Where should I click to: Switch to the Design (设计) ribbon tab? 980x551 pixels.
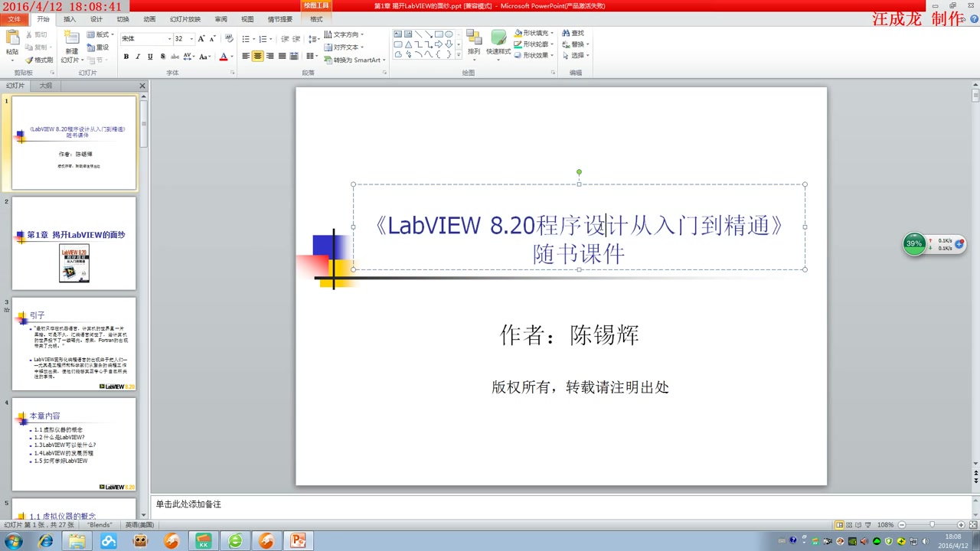click(96, 19)
